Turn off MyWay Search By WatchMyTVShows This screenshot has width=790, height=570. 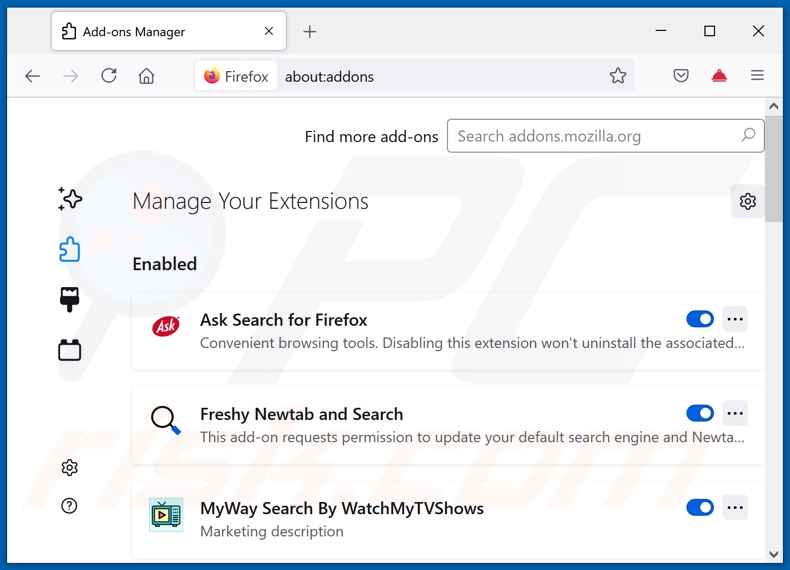[700, 507]
